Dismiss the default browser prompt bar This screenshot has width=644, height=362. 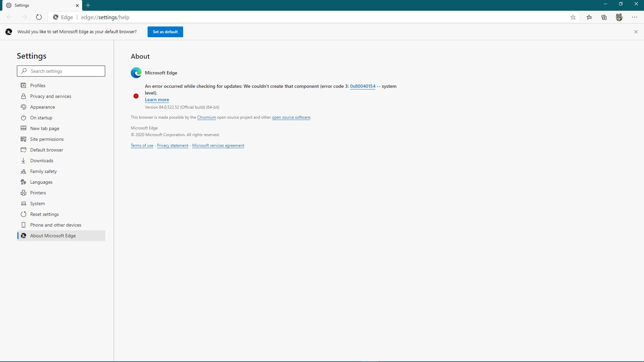coord(636,32)
